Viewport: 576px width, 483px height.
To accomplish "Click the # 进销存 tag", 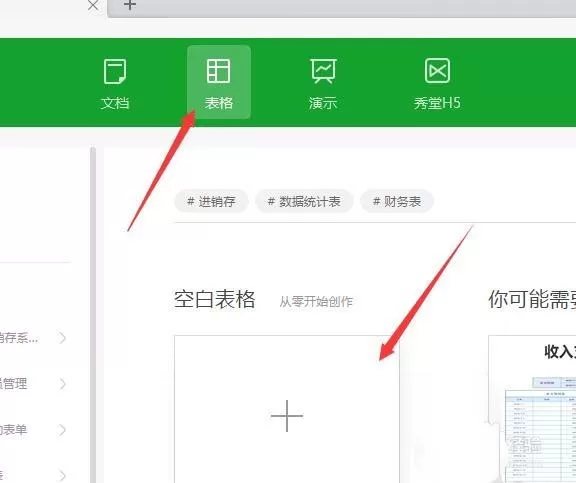I will pos(211,201).
